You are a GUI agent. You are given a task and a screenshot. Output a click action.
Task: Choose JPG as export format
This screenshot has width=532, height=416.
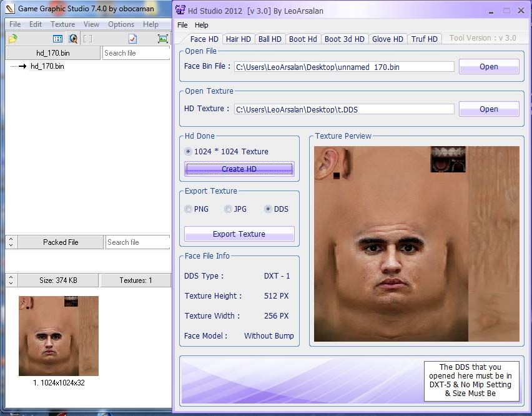(228, 209)
